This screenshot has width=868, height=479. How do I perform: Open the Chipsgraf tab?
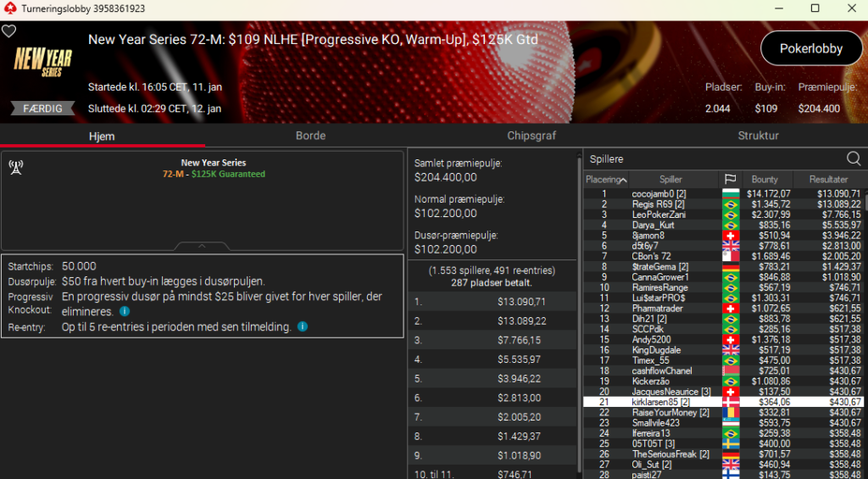coord(531,136)
